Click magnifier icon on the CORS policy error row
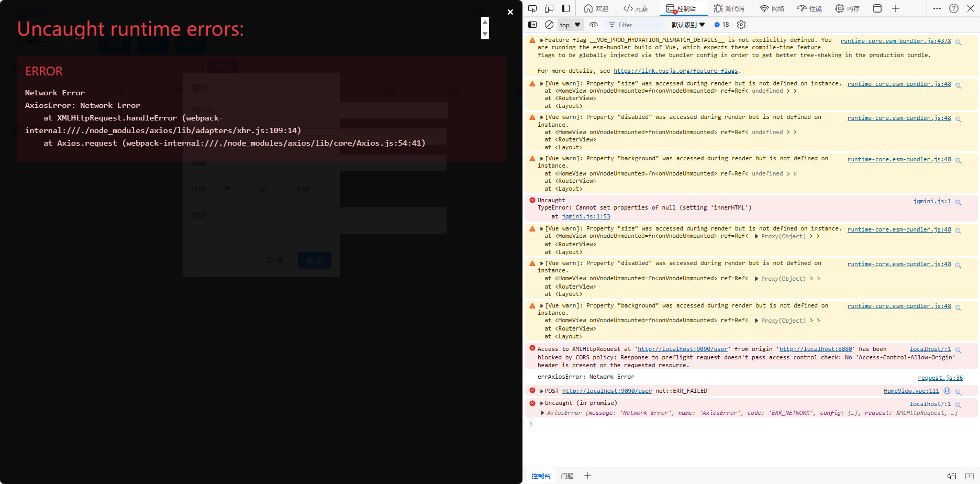The image size is (980, 484). tap(959, 350)
